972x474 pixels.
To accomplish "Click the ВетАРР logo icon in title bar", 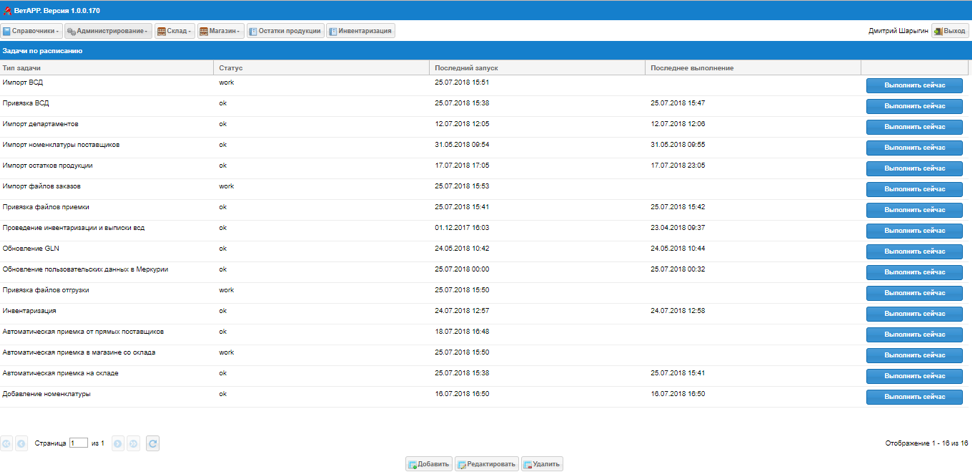I will point(7,10).
